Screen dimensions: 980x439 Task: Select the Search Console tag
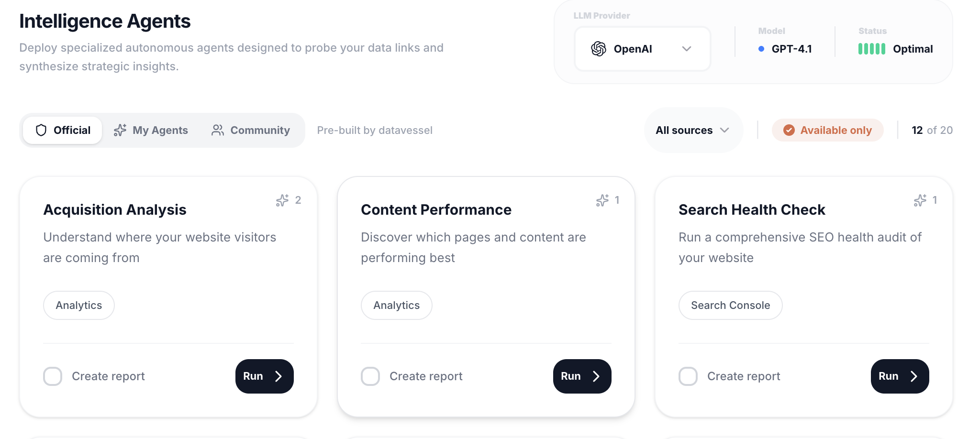pos(730,305)
